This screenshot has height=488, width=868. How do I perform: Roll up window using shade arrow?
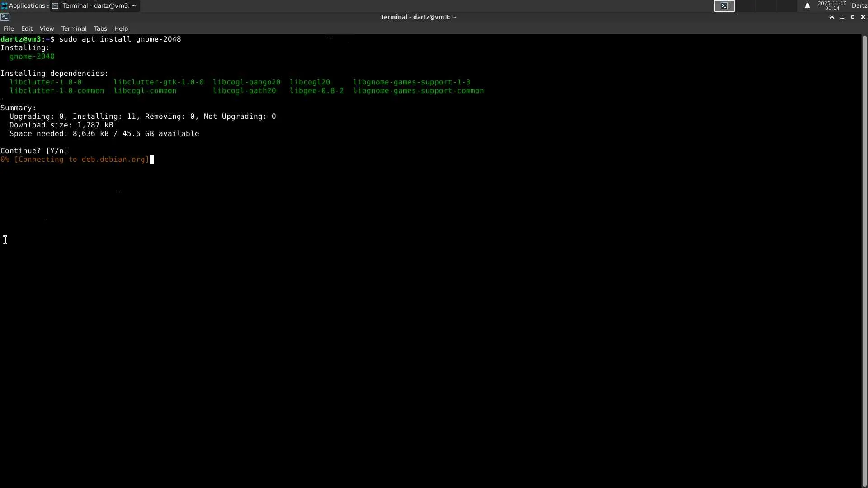coord(832,17)
